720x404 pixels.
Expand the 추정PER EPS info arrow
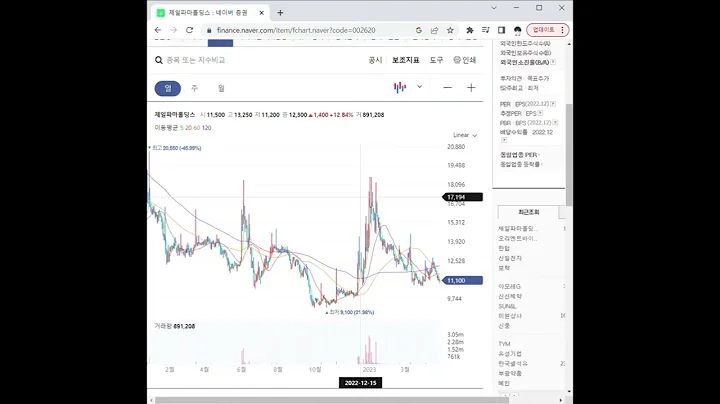(x=540, y=113)
